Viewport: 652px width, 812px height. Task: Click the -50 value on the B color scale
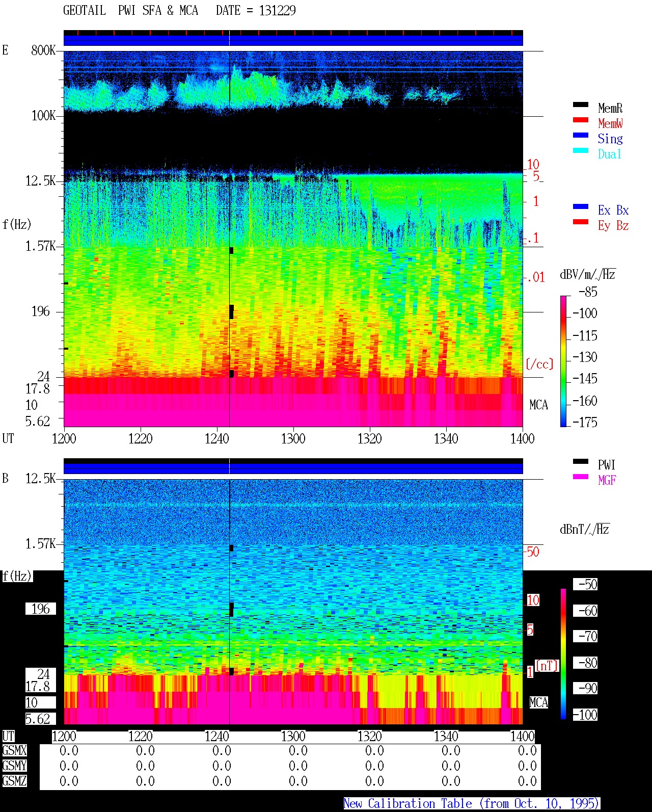[x=588, y=585]
